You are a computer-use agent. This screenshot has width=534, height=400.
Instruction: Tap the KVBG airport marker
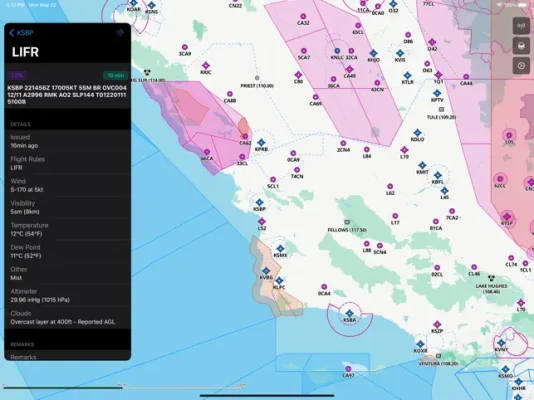pos(266,271)
